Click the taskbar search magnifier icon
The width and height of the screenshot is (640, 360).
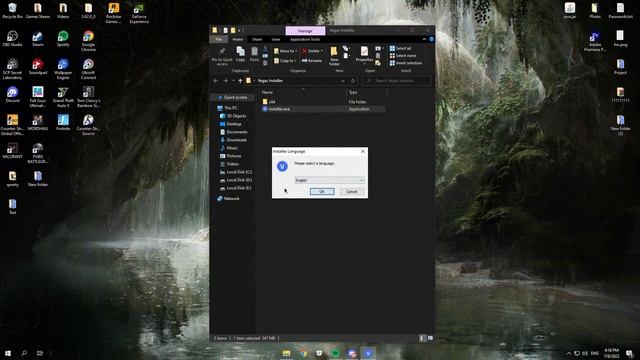pos(24,353)
